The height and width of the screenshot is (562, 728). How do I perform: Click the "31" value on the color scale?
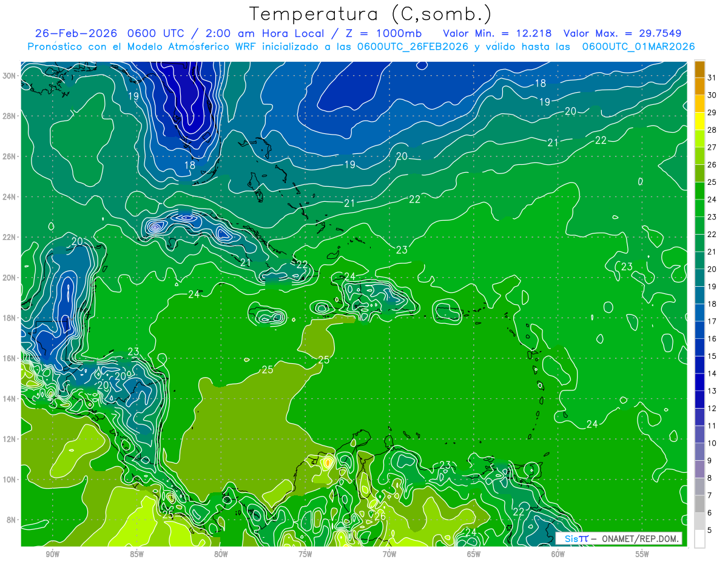click(x=712, y=78)
